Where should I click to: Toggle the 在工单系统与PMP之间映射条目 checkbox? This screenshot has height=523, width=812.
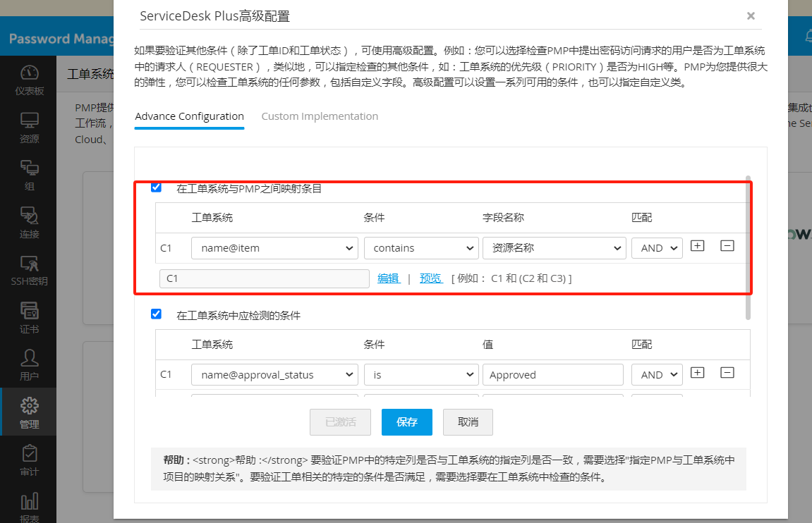[x=156, y=187]
